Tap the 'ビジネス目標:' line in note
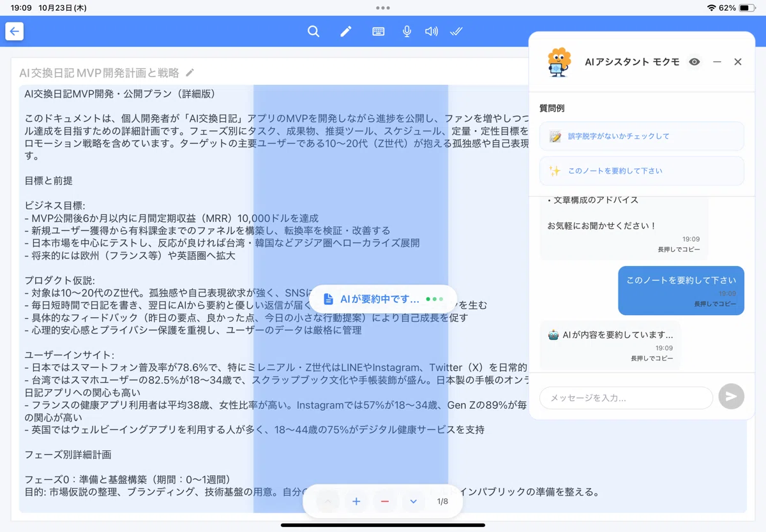This screenshot has width=766, height=532. click(x=55, y=205)
